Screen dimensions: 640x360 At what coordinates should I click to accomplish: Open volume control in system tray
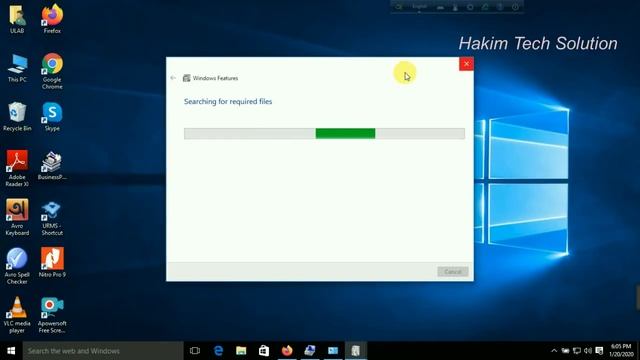tap(588, 351)
